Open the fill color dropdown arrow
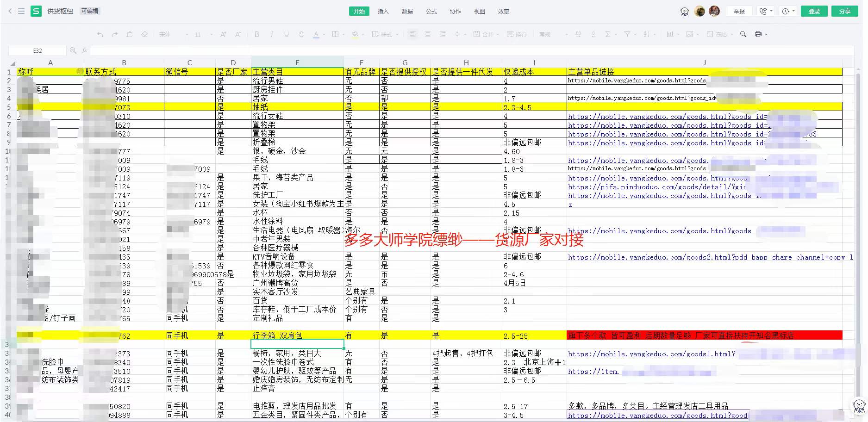The image size is (868, 422). click(x=363, y=35)
